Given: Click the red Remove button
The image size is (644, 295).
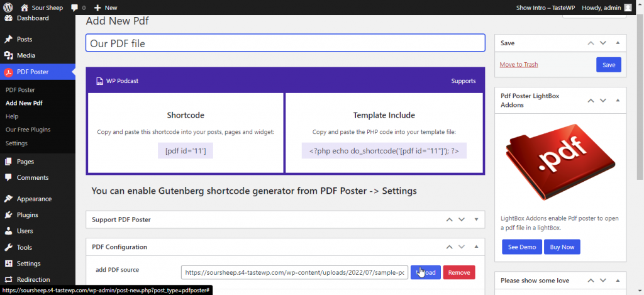Looking at the screenshot, I should 459,272.
